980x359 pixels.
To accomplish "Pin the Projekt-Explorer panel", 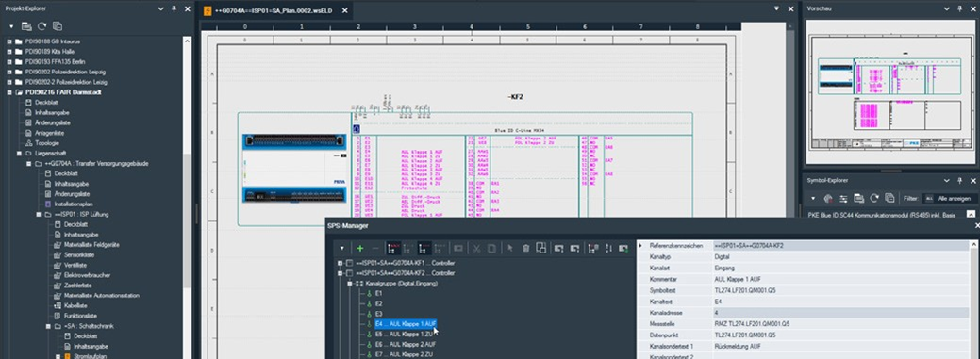I will (x=174, y=8).
